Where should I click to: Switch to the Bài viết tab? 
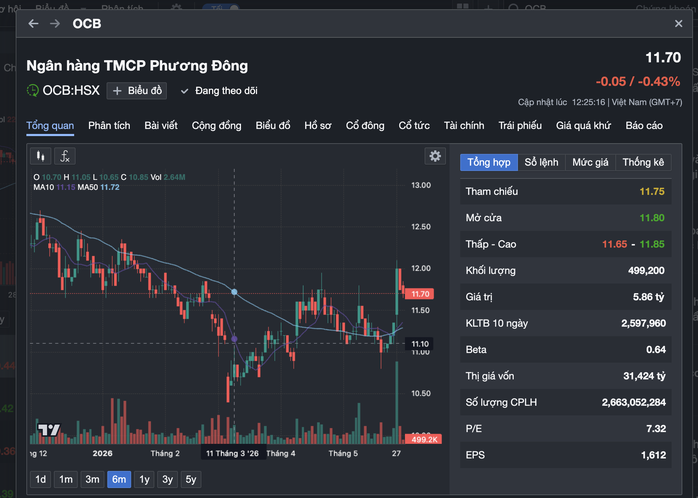161,126
